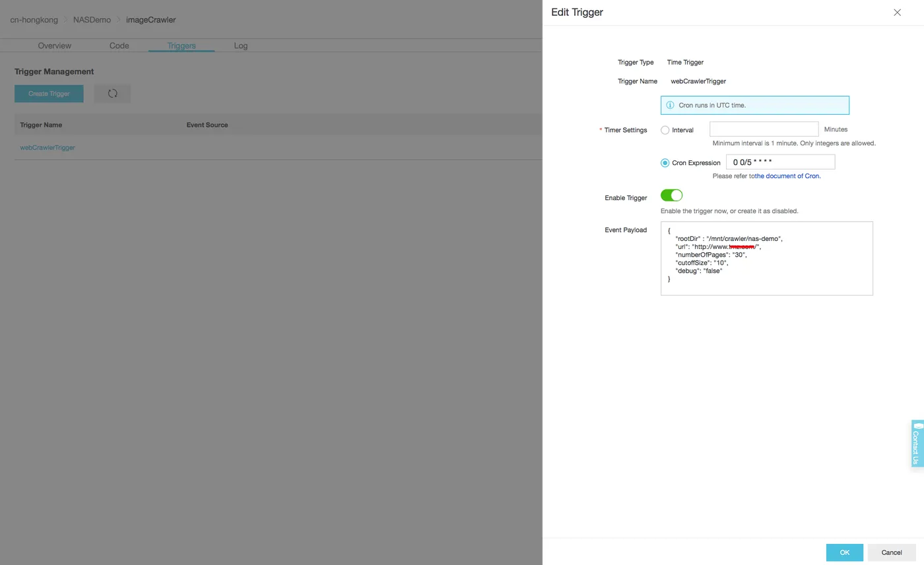Switch to the Log tab
Screen dimensions: 924x565
[x=240, y=46]
